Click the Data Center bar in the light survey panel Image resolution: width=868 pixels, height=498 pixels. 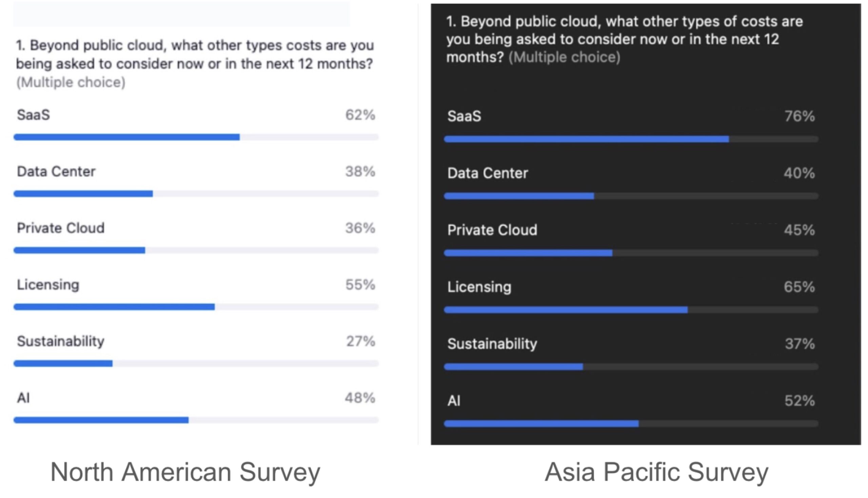[196, 194]
